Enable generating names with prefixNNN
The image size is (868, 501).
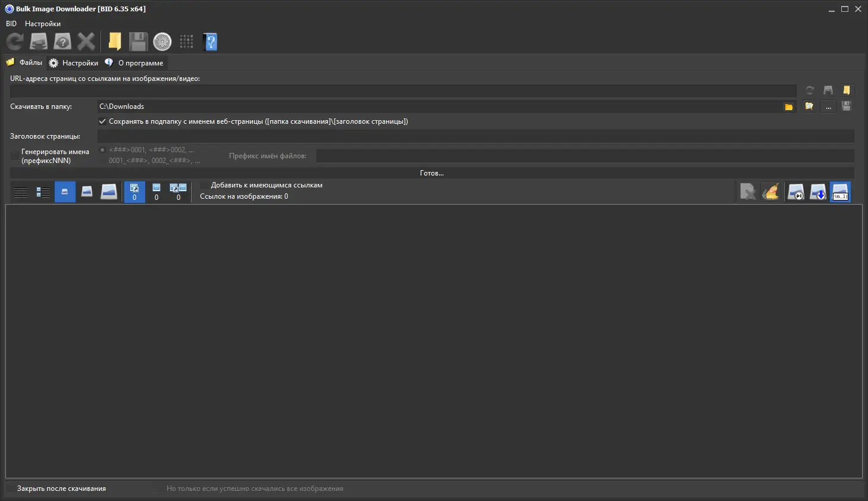click(14, 155)
